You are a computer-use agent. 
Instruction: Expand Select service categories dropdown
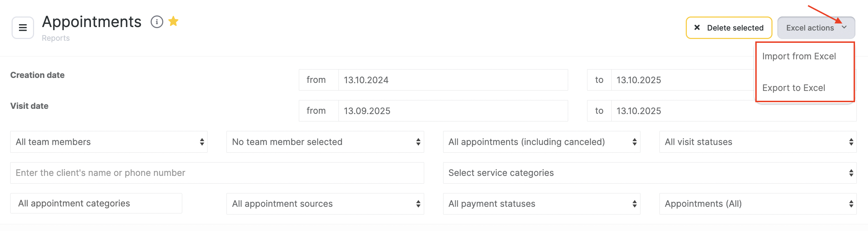pyautogui.click(x=650, y=173)
